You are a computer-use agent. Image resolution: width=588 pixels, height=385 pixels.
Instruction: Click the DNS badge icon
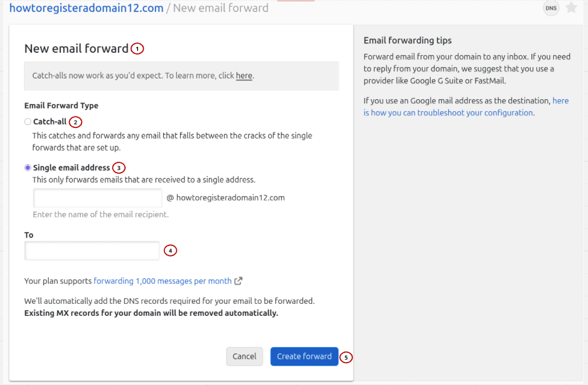click(x=551, y=8)
